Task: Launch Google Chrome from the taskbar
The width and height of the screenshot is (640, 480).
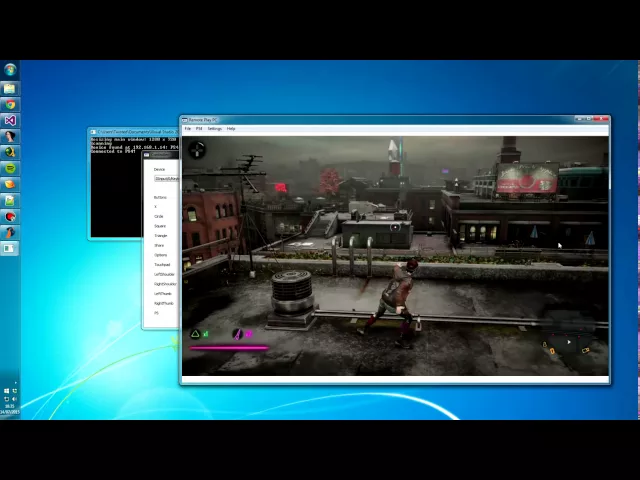Action: coord(10,105)
